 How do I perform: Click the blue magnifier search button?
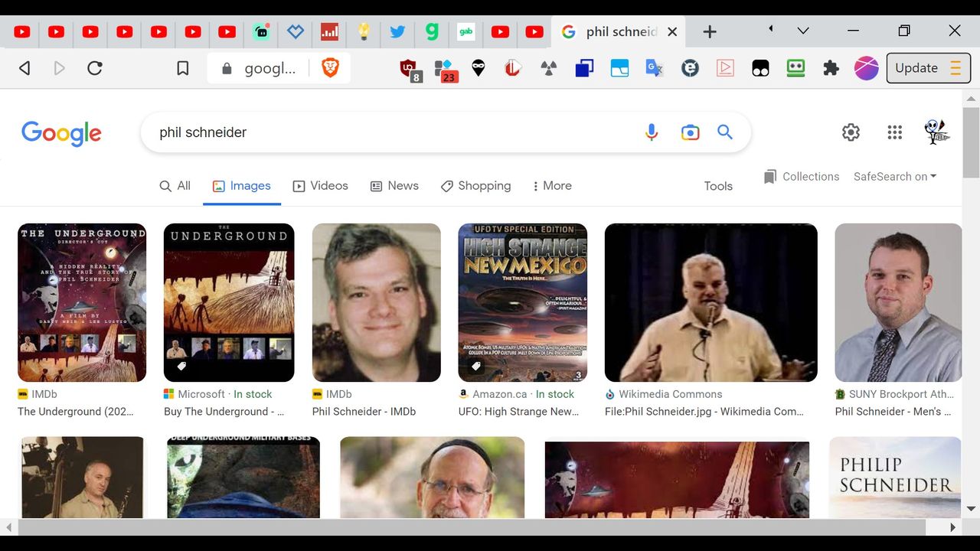pyautogui.click(x=725, y=132)
